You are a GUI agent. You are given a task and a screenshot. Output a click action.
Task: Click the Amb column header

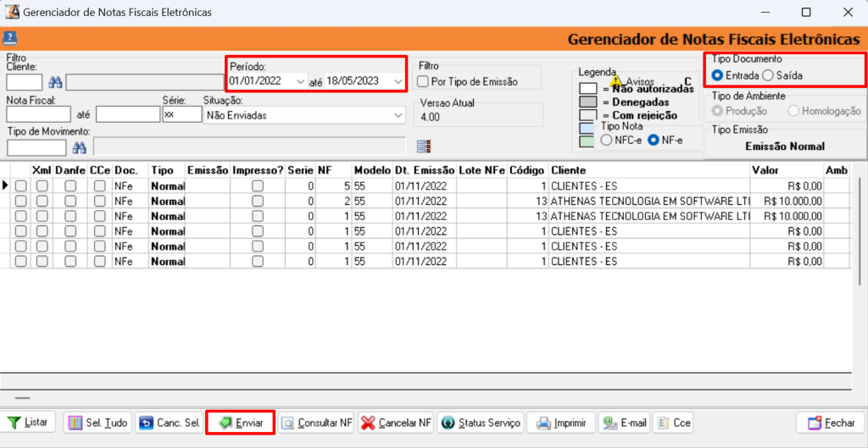(x=836, y=169)
